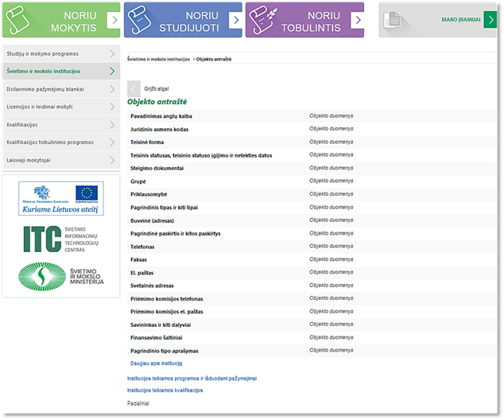Click the ITC centre logo
Screen dimensions: 504x420
[x=60, y=239]
